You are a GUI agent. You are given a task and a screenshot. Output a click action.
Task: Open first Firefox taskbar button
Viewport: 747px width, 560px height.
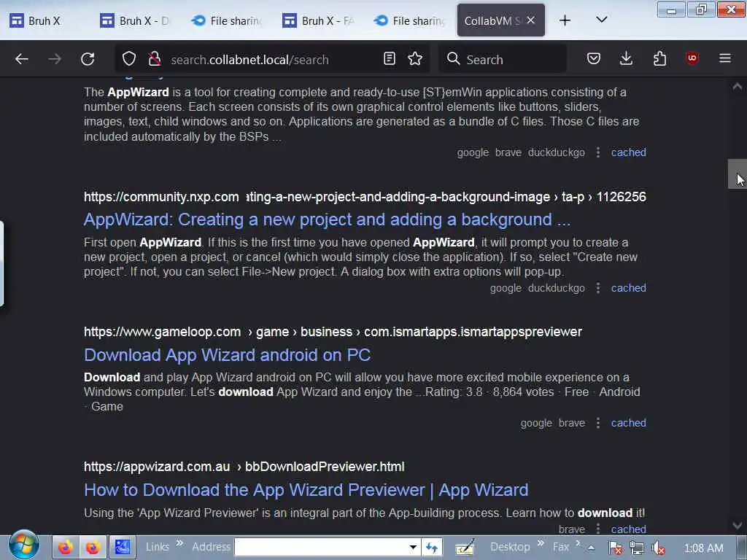[65, 547]
